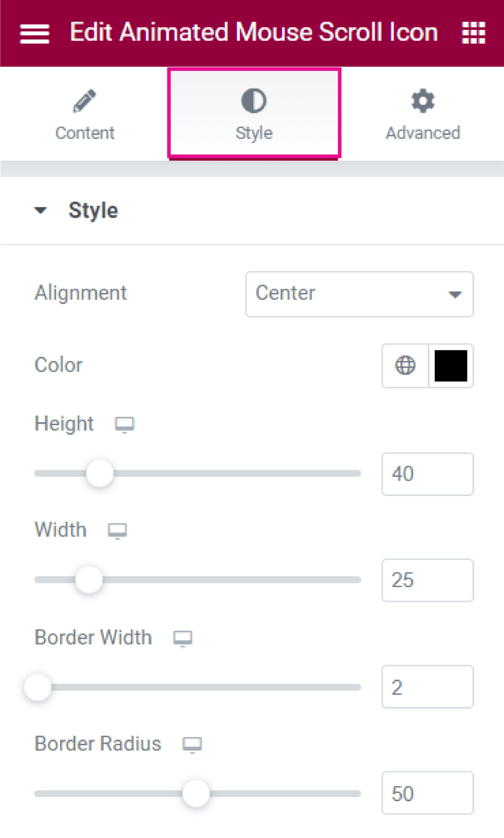Image resolution: width=504 pixels, height=838 pixels.
Task: Open the hamburger menu icon
Action: (34, 34)
